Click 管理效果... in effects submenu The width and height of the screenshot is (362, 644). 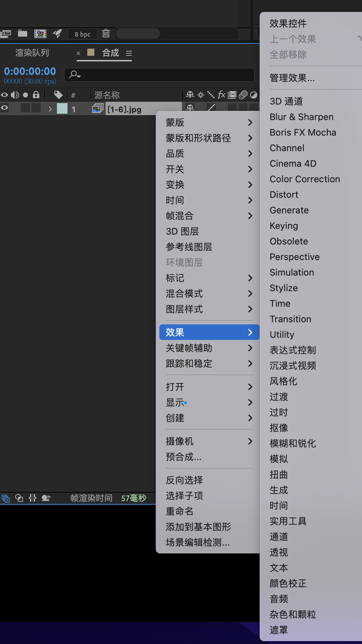point(312,78)
